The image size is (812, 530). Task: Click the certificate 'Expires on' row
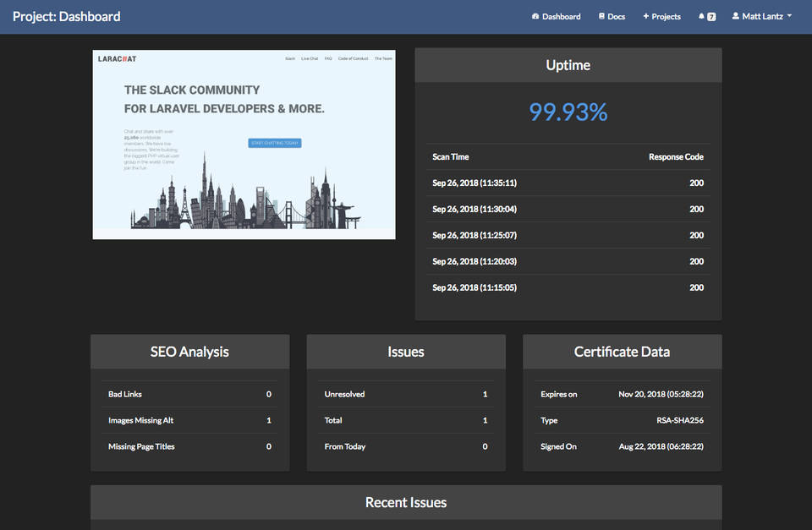[x=622, y=394]
